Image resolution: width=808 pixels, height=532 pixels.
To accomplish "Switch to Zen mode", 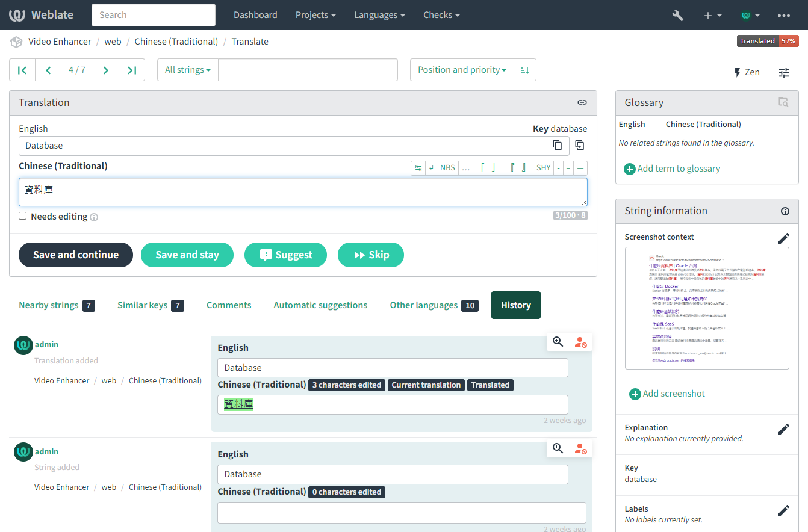I will [x=747, y=72].
